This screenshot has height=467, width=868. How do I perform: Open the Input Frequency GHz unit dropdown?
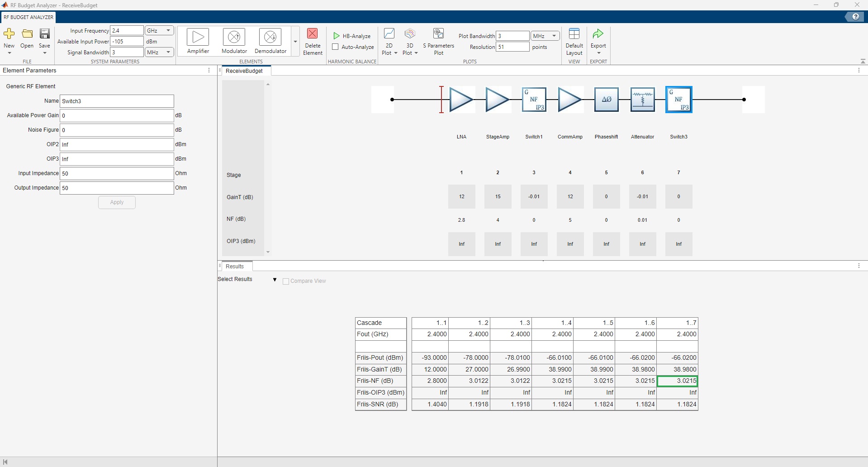(159, 31)
